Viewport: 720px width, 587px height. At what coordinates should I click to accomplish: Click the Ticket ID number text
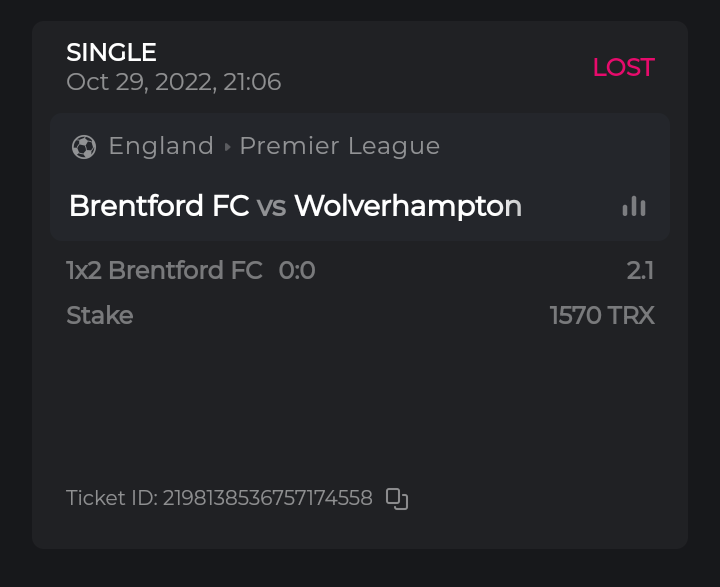[267, 498]
